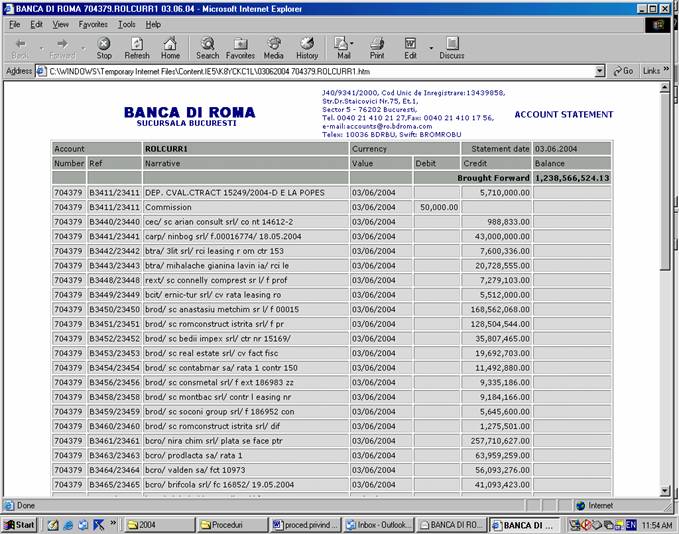
Task: Click the Statement date value 03.06.2004
Action: (x=572, y=149)
